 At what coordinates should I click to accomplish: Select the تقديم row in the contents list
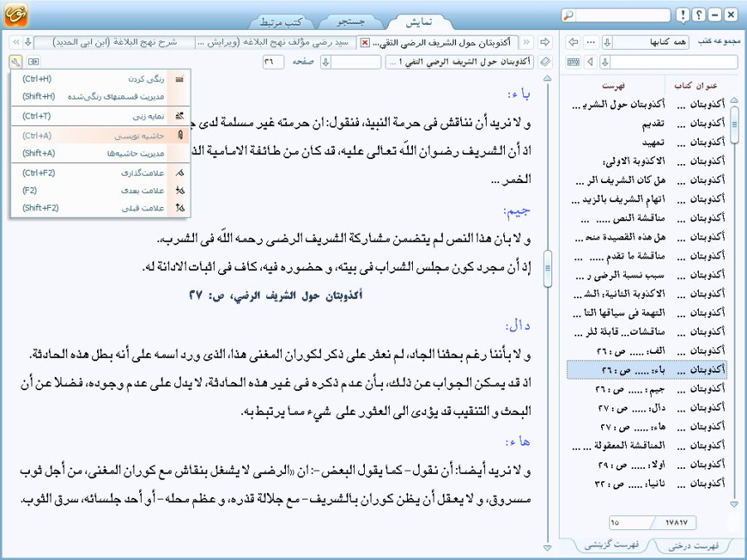point(647,123)
